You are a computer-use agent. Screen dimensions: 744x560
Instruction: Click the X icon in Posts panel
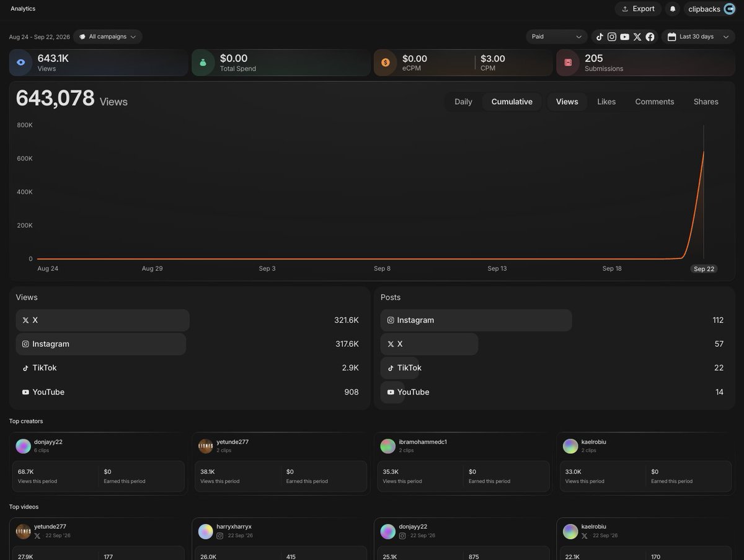pos(391,344)
